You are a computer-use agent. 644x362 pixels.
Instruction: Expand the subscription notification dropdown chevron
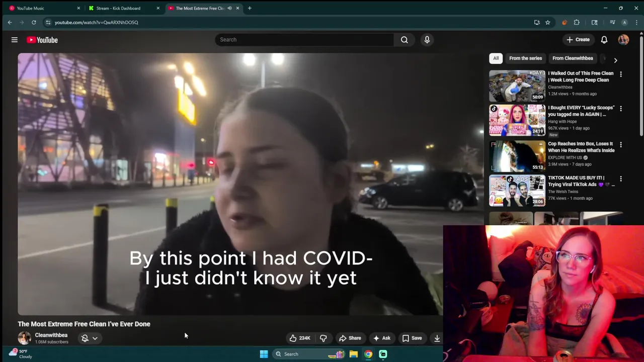point(95,338)
